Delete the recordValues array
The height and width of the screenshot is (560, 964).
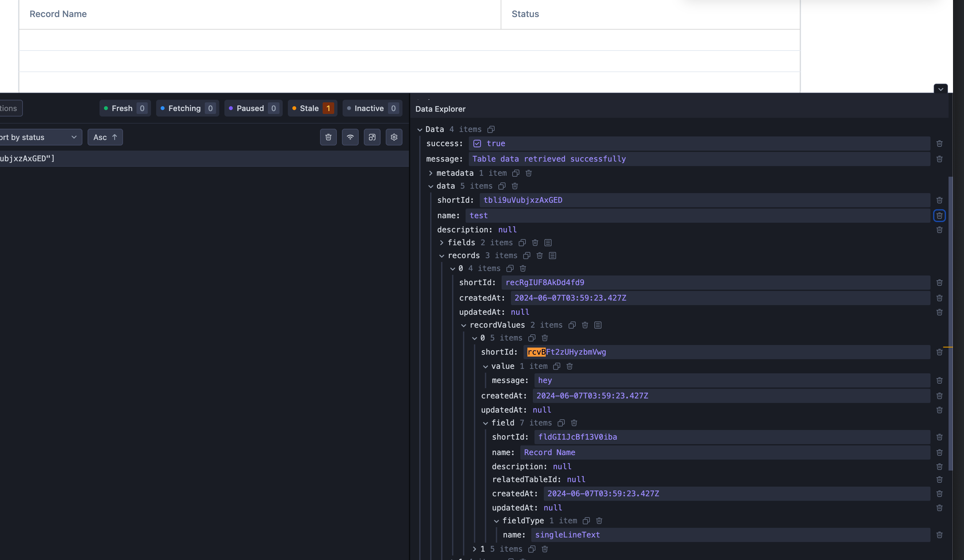pos(585,325)
